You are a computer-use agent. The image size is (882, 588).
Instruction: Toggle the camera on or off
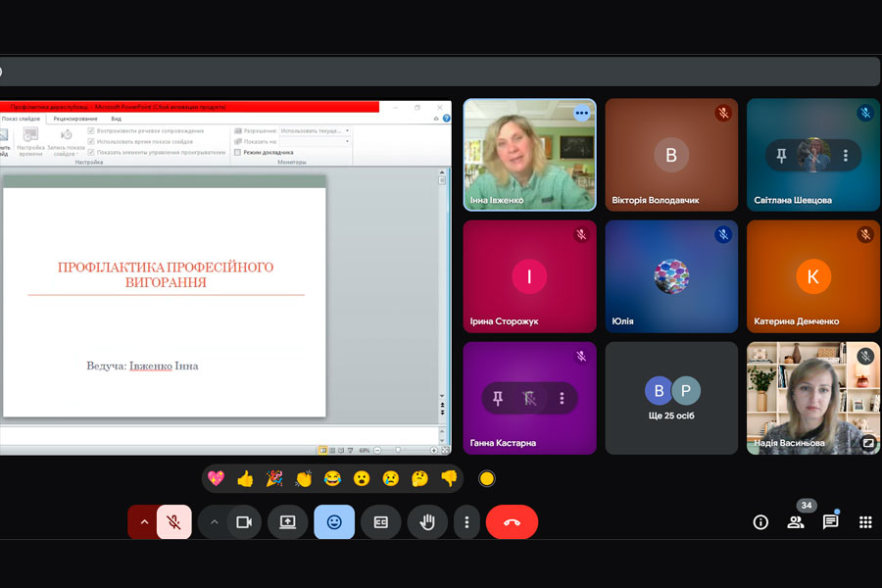click(x=244, y=522)
